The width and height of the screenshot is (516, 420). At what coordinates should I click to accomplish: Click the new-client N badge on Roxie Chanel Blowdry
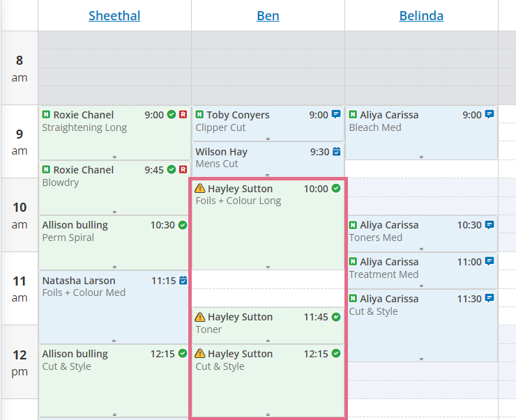[46, 169]
